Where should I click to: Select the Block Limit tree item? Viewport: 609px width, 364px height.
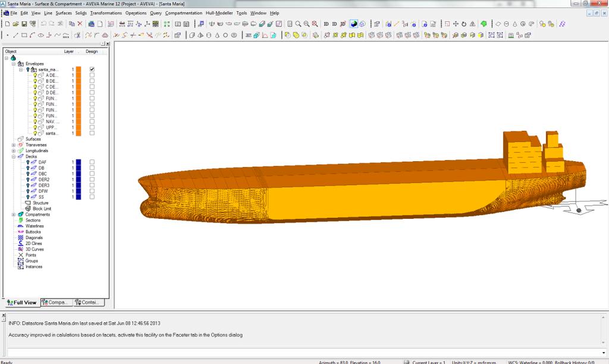pyautogui.click(x=42, y=209)
